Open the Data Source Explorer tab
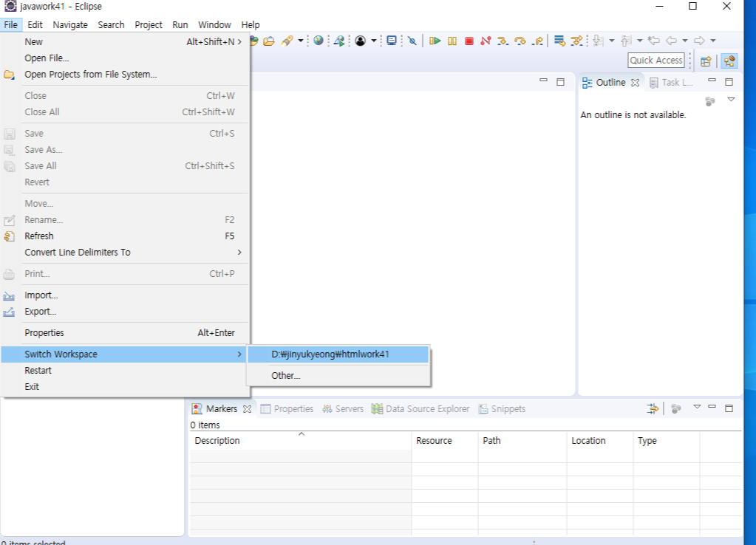Image resolution: width=756 pixels, height=545 pixels. [x=420, y=408]
